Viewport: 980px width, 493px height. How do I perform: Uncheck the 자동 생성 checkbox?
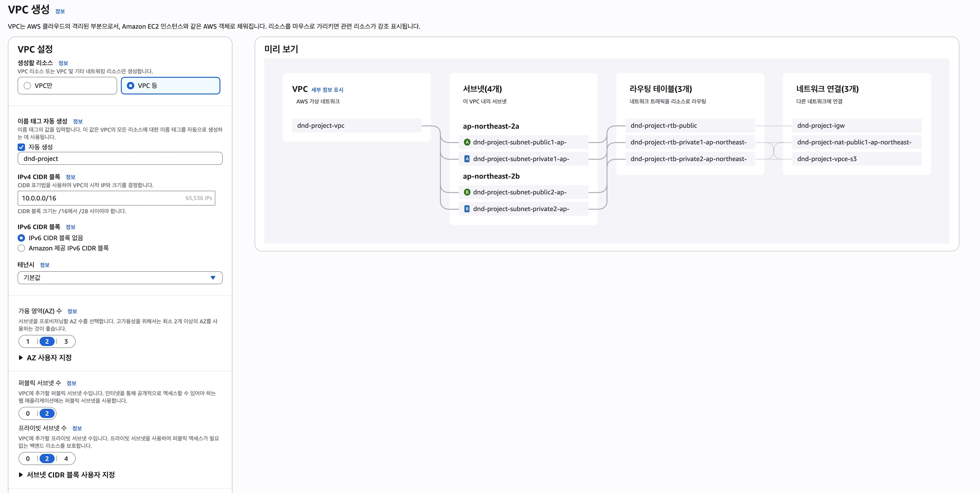22,147
